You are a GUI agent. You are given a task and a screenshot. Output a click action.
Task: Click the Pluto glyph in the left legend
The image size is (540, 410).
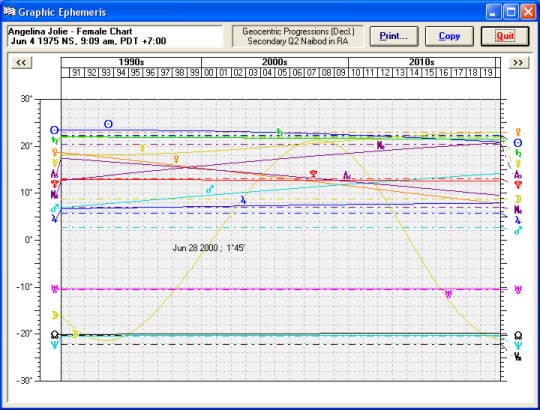click(x=54, y=183)
